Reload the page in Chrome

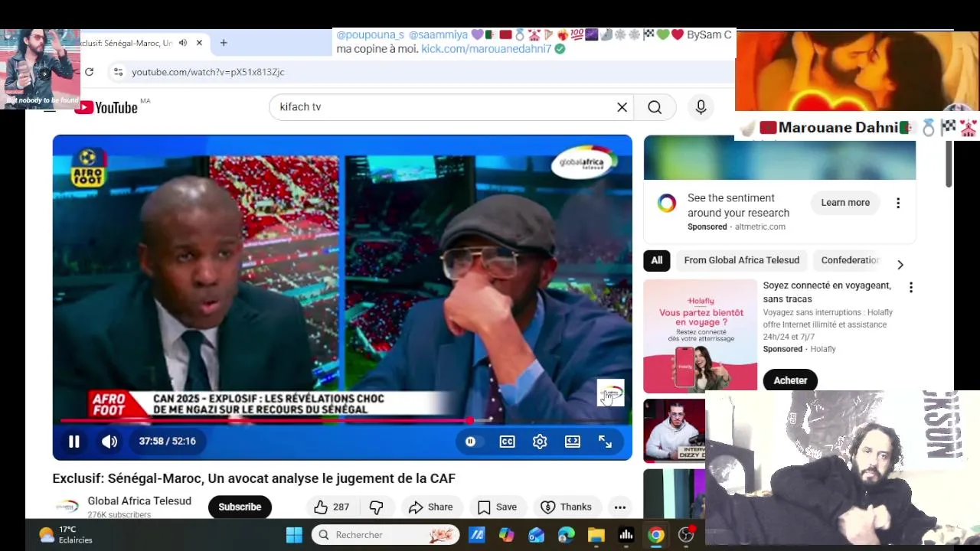[89, 72]
